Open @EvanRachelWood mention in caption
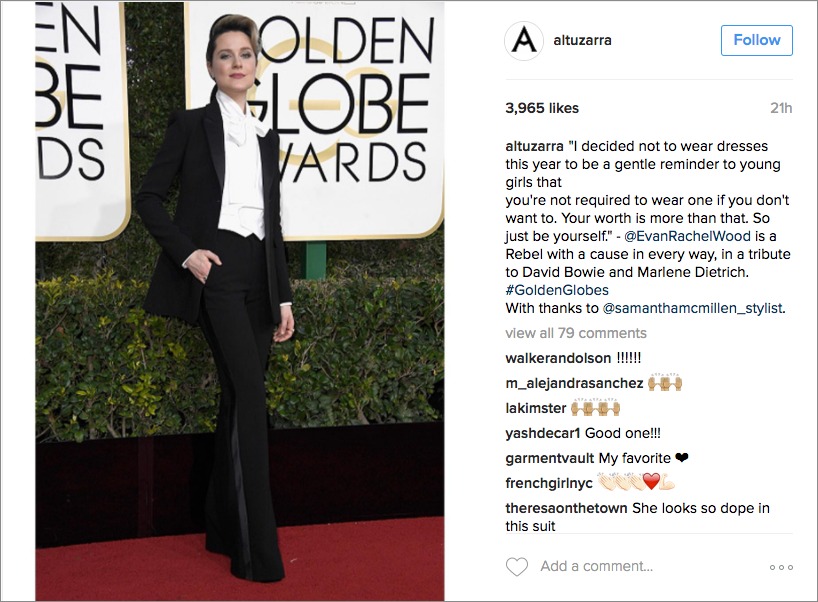Viewport: 818px width, 602px height. tap(687, 236)
